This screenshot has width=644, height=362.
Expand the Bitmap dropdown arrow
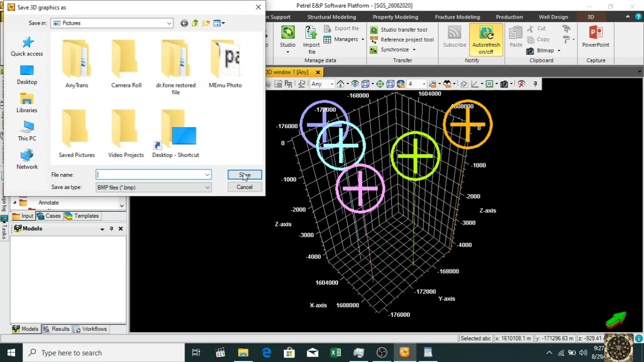tap(558, 51)
